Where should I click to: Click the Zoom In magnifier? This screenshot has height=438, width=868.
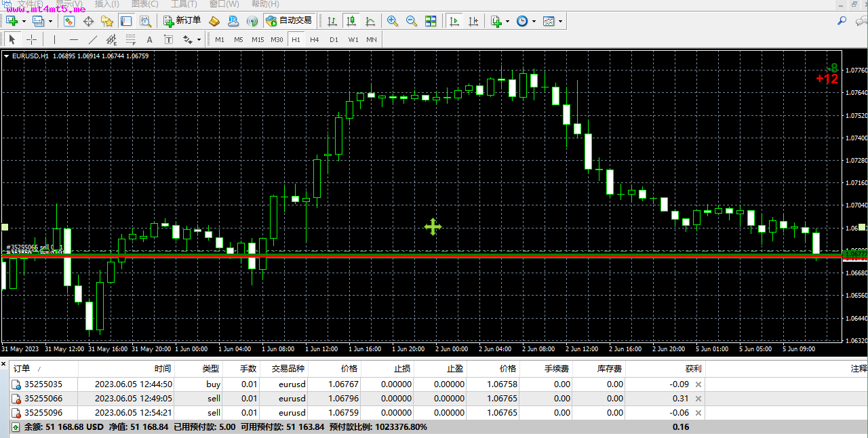pos(393,21)
